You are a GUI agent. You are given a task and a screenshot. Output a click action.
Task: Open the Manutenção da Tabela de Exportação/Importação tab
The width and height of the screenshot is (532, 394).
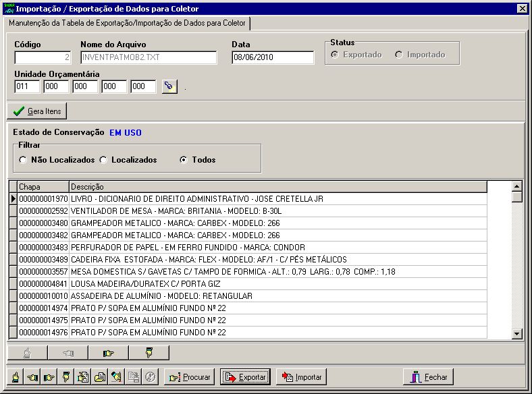(x=127, y=23)
